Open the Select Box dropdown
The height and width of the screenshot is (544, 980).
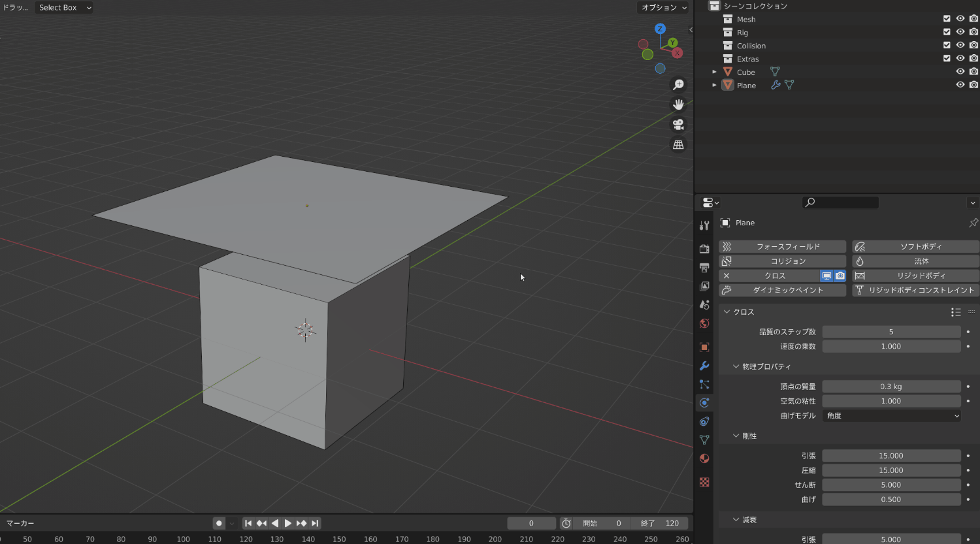pos(64,8)
